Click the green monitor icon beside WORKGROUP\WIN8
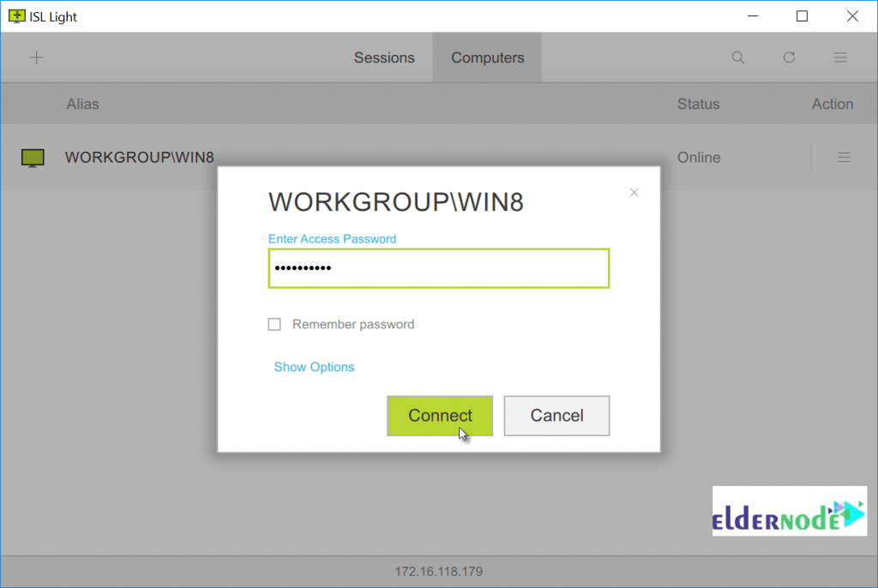Image resolution: width=878 pixels, height=588 pixels. 33,158
